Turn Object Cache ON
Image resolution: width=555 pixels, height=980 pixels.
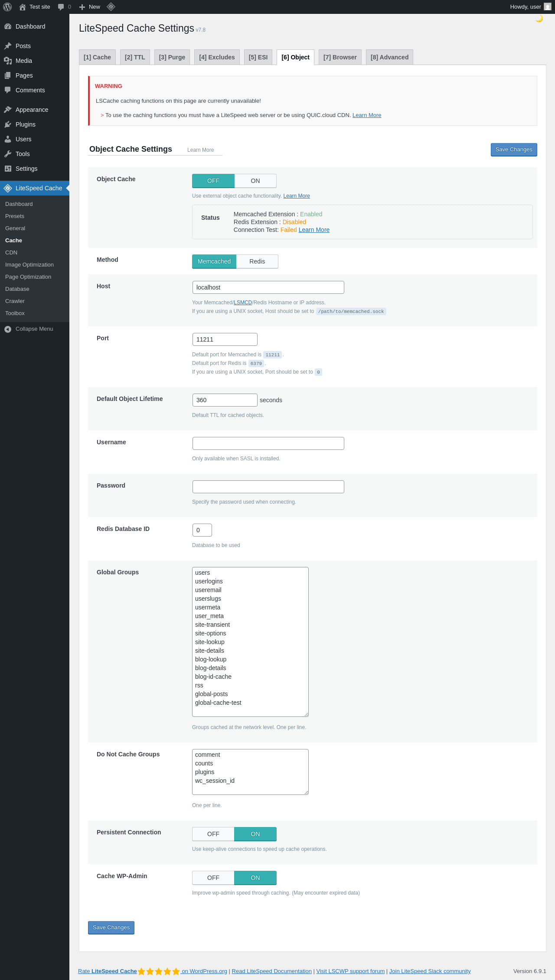click(255, 181)
